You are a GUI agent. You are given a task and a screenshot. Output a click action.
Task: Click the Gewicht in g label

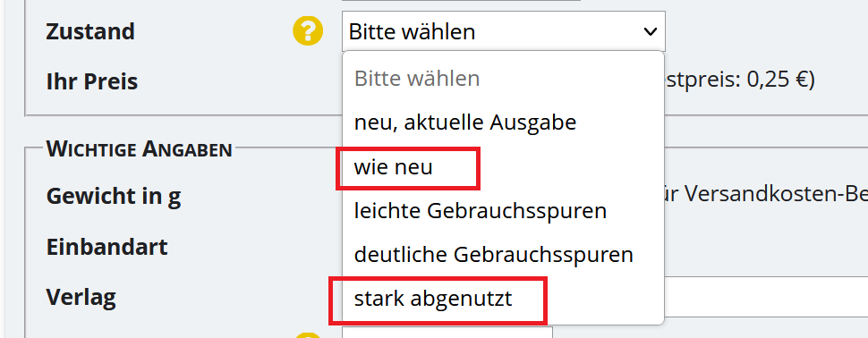coord(114,197)
